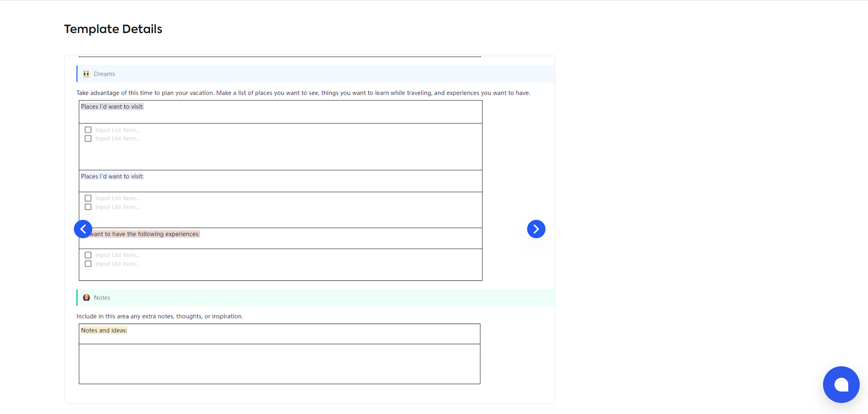Click first Input List Item text in top Places list

coord(117,130)
